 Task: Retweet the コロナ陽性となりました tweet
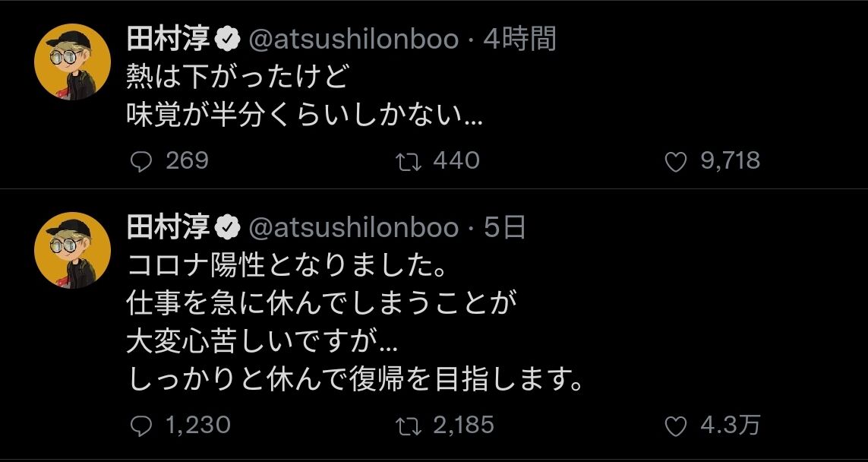pyautogui.click(x=409, y=426)
